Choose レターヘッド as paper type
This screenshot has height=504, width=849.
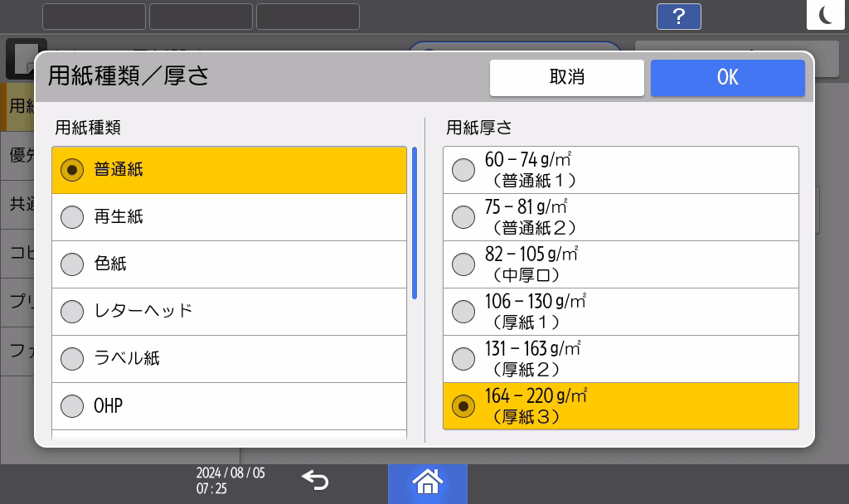click(x=229, y=312)
